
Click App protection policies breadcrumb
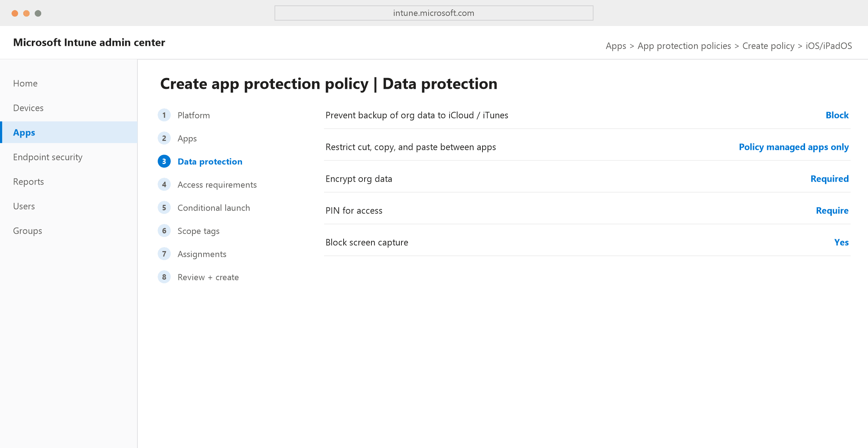tap(684, 46)
